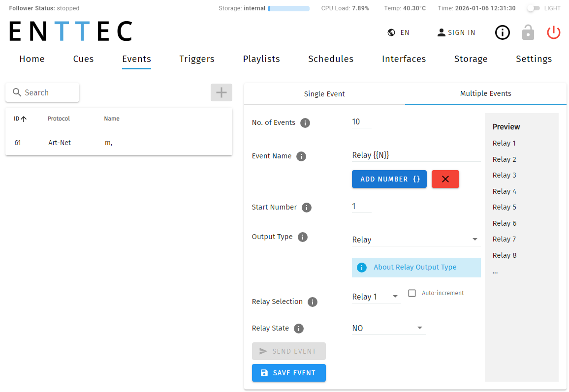Show info for No. of Events
Viewport: 569px width, 392px height.
click(x=305, y=123)
